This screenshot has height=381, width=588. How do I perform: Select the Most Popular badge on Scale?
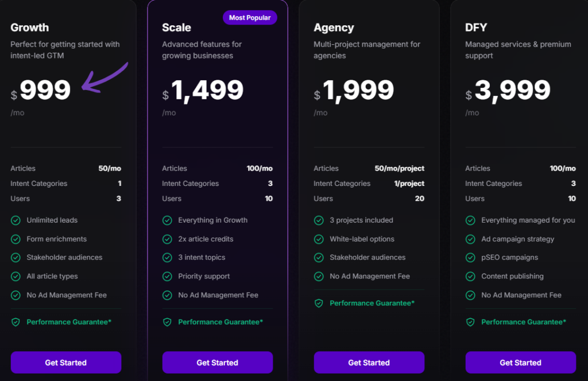[250, 17]
